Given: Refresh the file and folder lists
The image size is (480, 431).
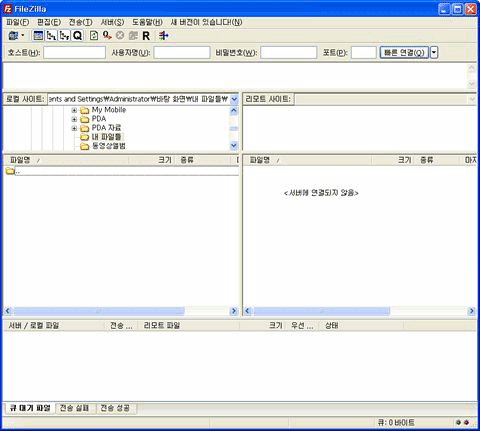Looking at the screenshot, I should tap(94, 35).
